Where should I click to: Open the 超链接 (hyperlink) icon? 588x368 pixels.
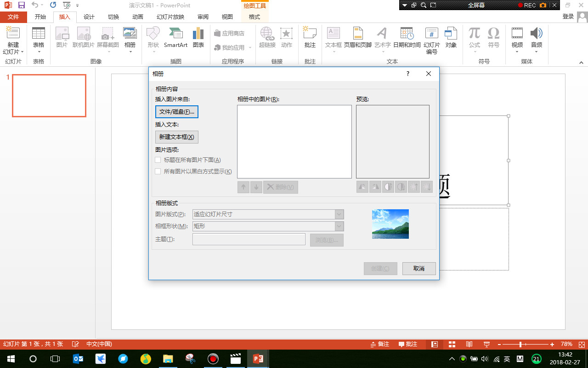point(267,37)
